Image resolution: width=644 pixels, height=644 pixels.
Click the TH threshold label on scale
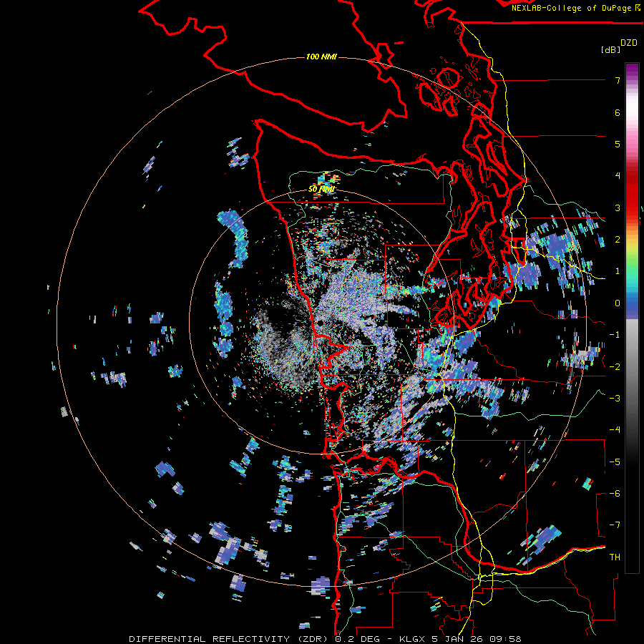[615, 557]
